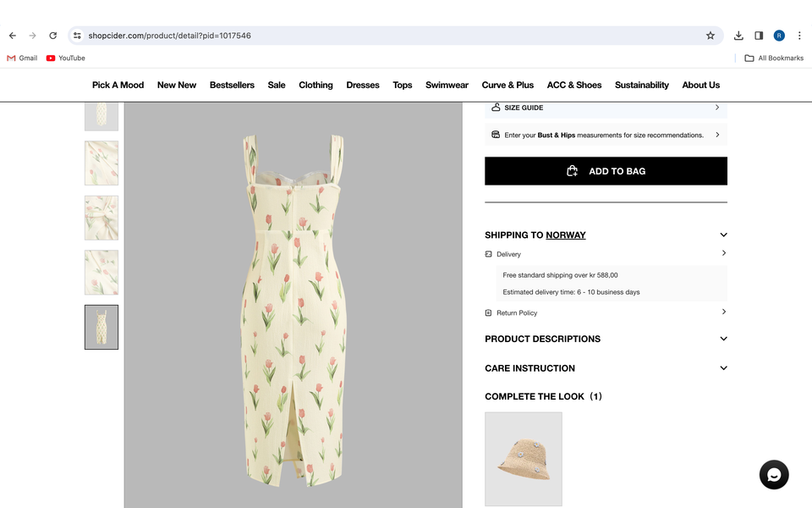Viewport: 812px width, 508px height.
Task: Select the second tulip fabric close-up thumbnail
Action: (101, 163)
